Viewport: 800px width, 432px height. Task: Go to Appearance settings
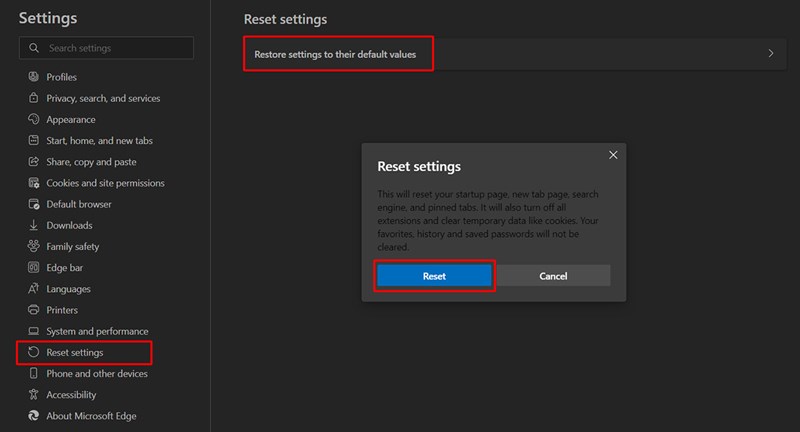(71, 119)
